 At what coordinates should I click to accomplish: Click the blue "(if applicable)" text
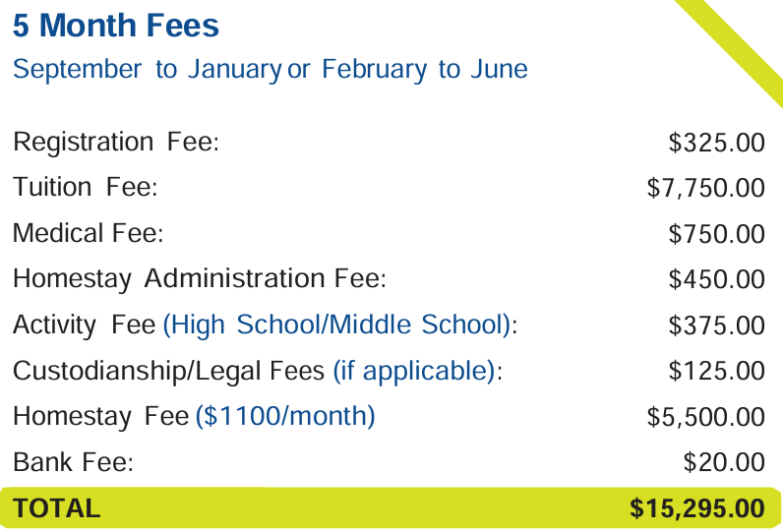tap(414, 371)
